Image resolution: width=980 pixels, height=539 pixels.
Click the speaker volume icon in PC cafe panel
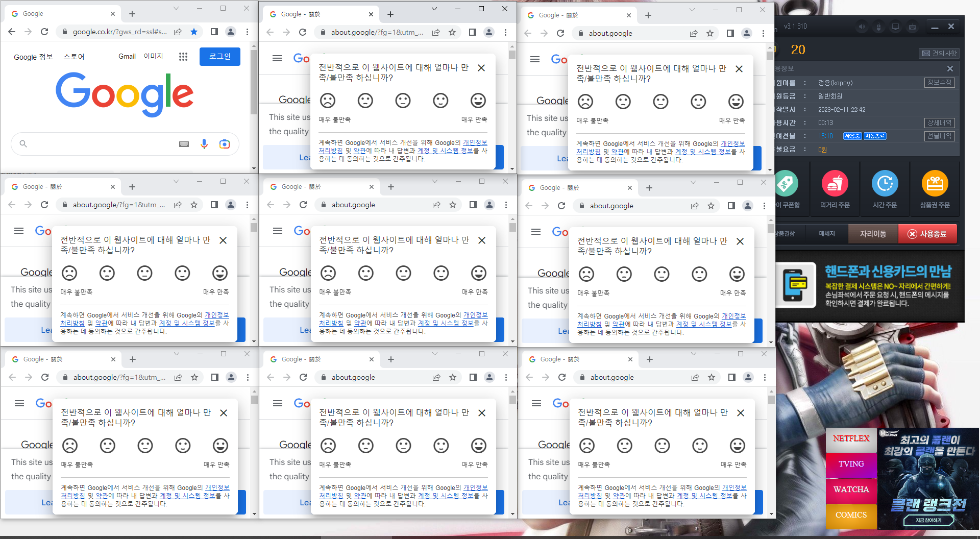click(862, 27)
